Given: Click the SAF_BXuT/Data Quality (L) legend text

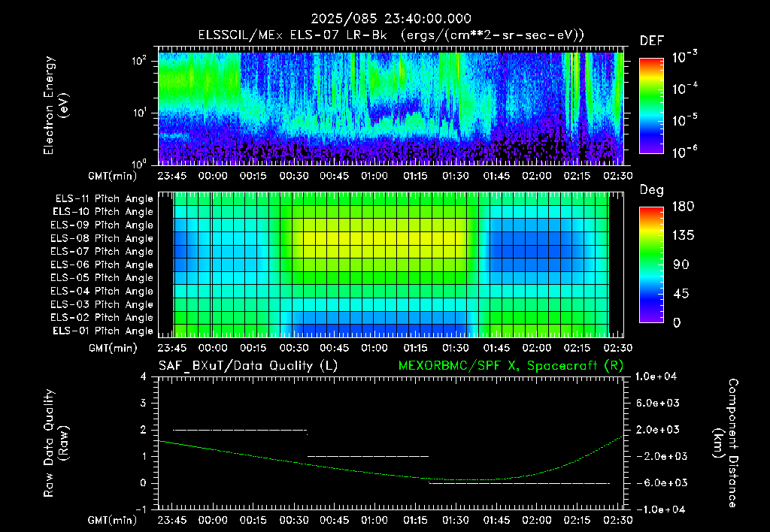Looking at the screenshot, I should click(248, 366).
